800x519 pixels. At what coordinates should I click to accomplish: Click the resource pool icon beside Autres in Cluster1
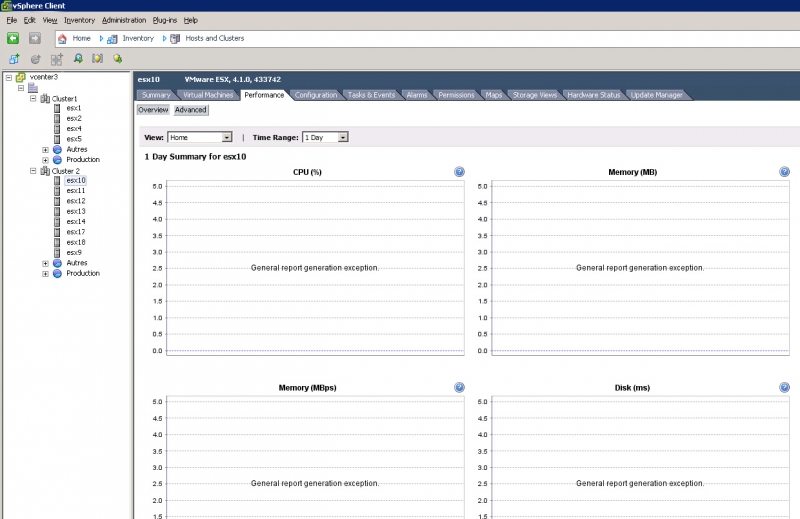coord(57,150)
